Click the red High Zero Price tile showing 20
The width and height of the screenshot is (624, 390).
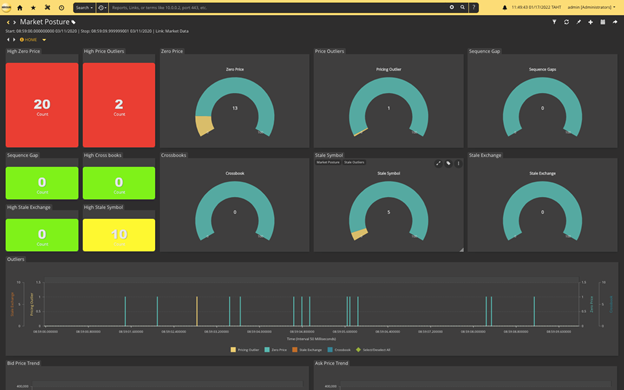pyautogui.click(x=42, y=105)
